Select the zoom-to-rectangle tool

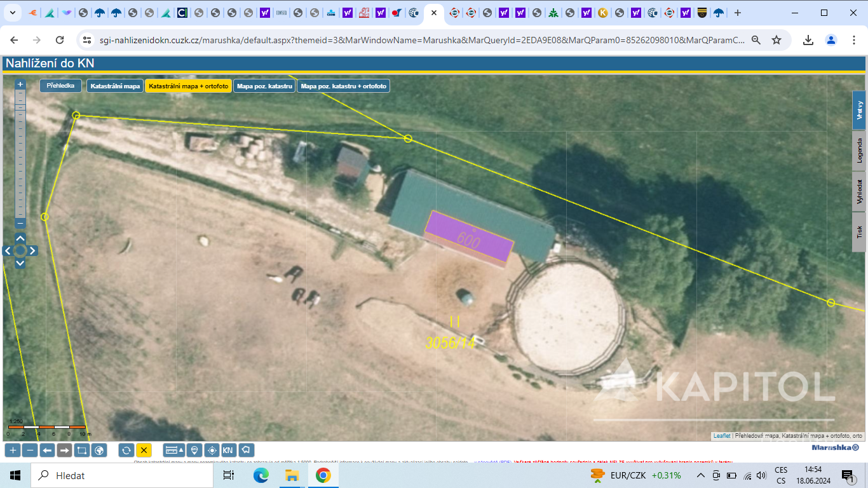81,451
